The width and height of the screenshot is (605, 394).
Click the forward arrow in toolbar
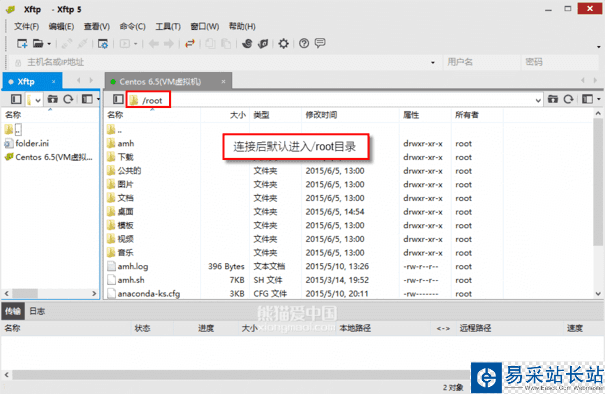(x=169, y=44)
